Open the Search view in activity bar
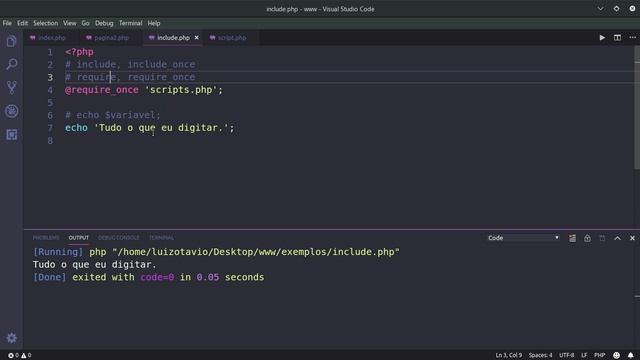 11,64
